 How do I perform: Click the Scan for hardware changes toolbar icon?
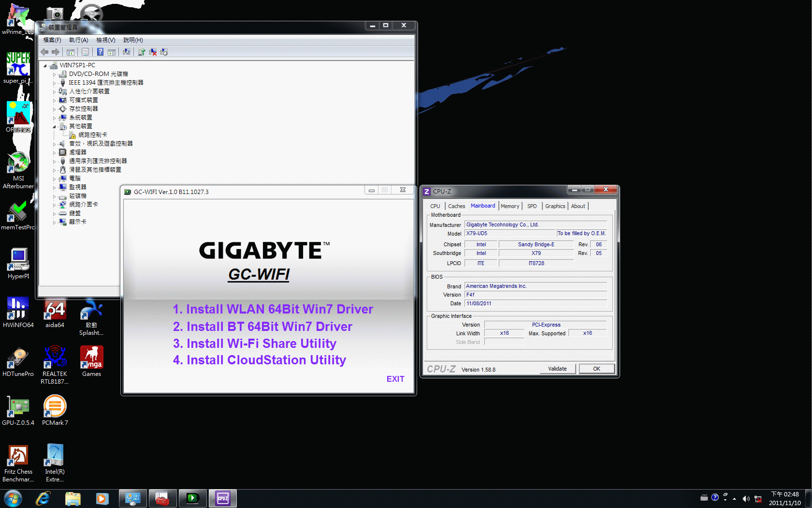point(127,52)
